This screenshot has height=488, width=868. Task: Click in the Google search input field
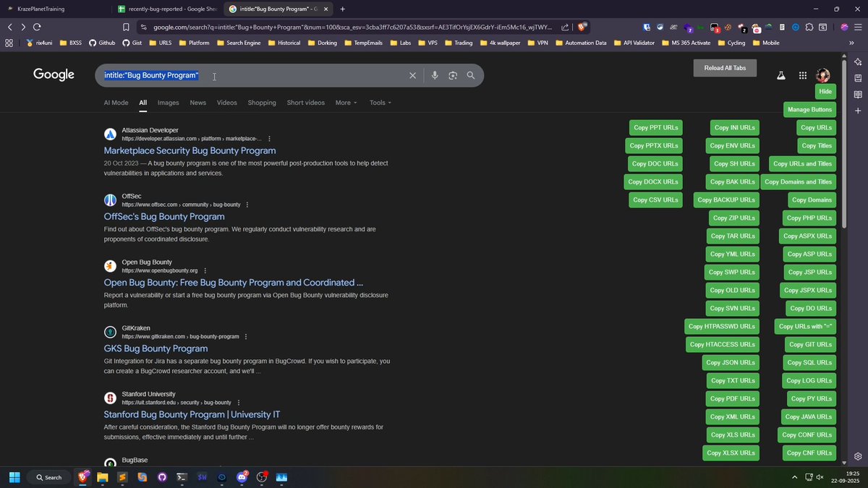click(x=253, y=75)
